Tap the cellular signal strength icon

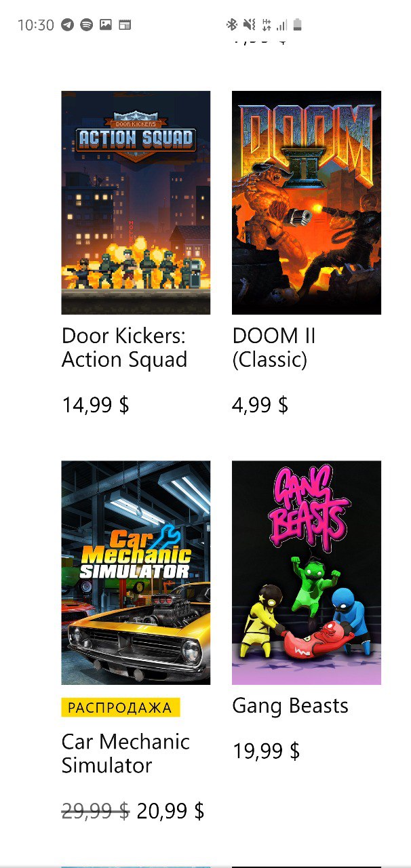(281, 25)
